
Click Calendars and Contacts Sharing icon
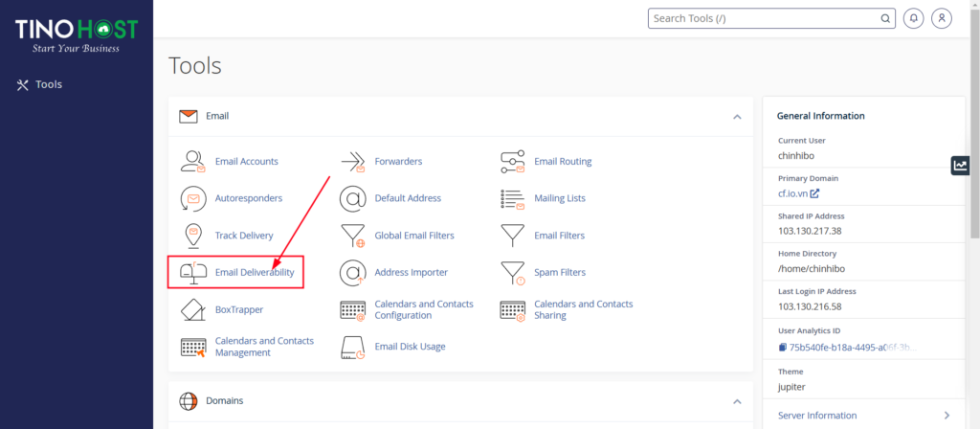[513, 310]
